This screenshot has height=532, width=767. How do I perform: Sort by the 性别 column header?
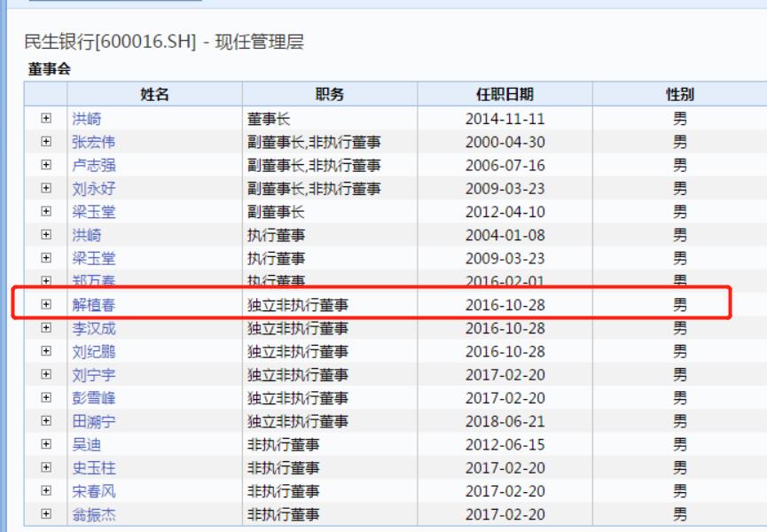(680, 94)
